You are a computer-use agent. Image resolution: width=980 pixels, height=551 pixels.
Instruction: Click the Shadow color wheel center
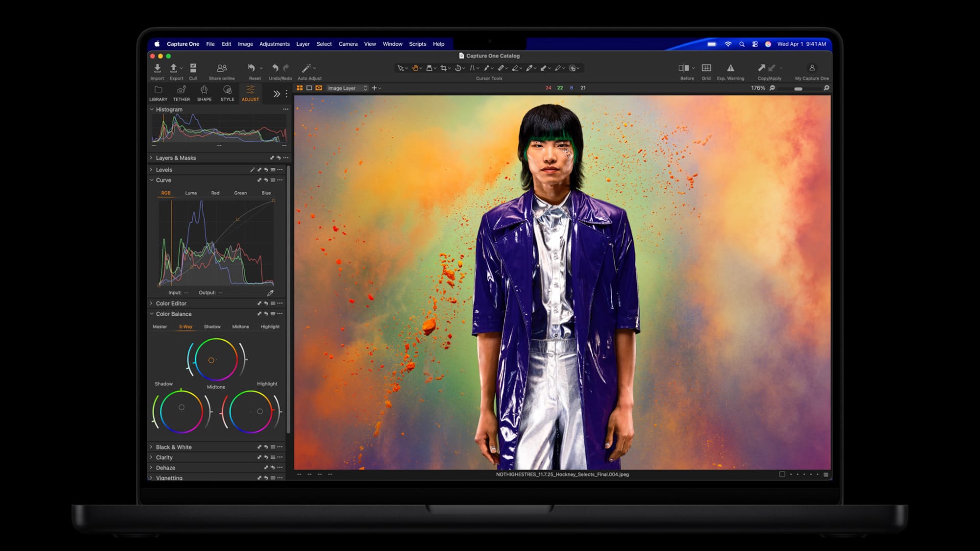point(181,411)
